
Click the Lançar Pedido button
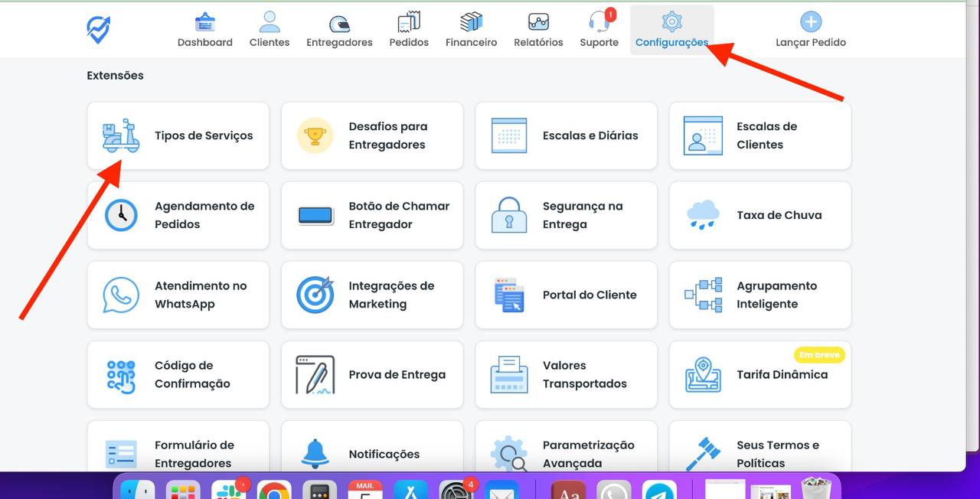coord(811,28)
